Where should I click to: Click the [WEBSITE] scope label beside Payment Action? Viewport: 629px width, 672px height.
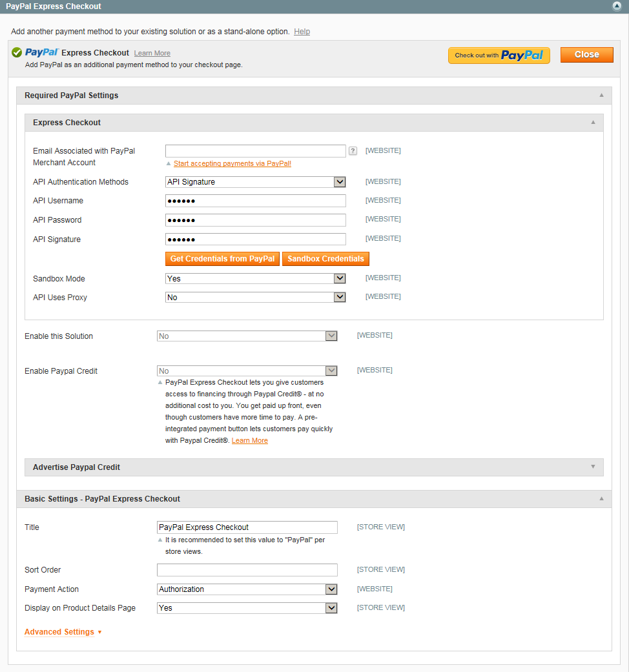coord(375,589)
